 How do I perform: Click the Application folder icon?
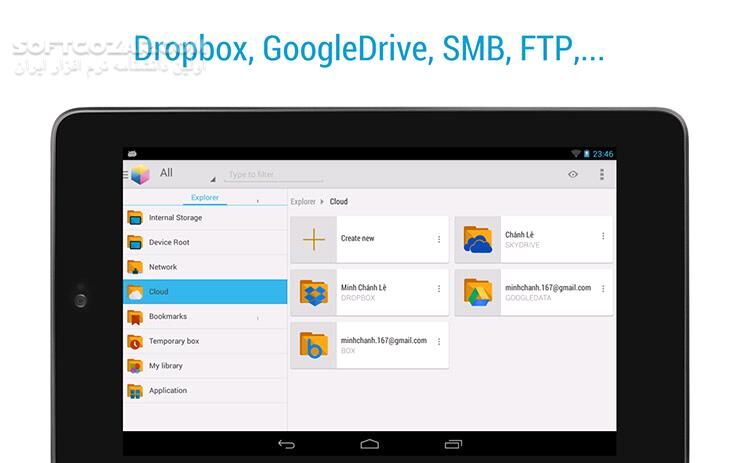coord(135,391)
